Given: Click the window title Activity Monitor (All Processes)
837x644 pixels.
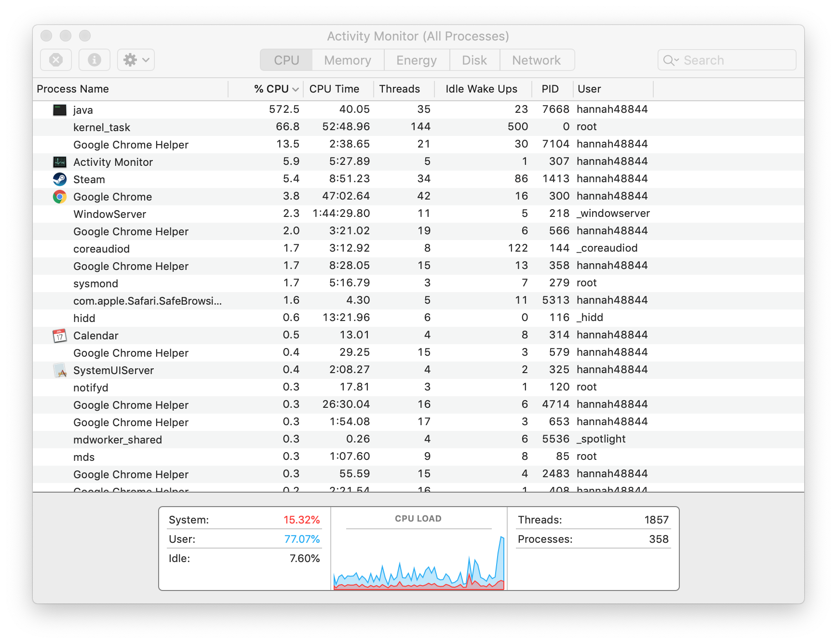Looking at the screenshot, I should click(418, 36).
